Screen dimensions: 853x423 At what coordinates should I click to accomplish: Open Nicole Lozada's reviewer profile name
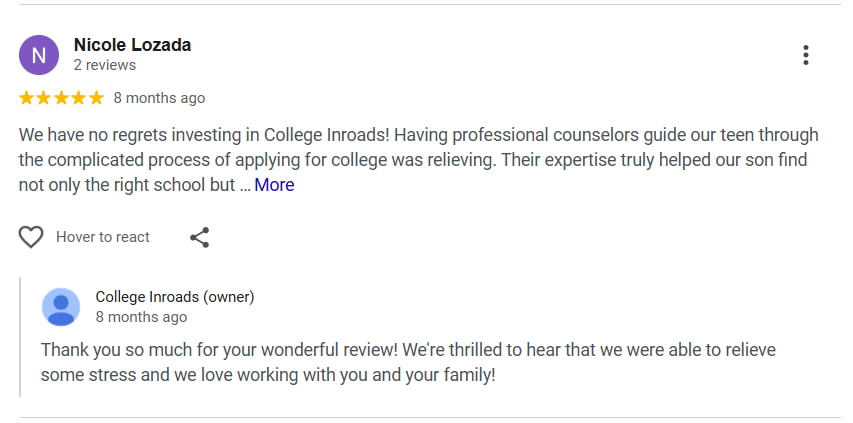pyautogui.click(x=132, y=45)
